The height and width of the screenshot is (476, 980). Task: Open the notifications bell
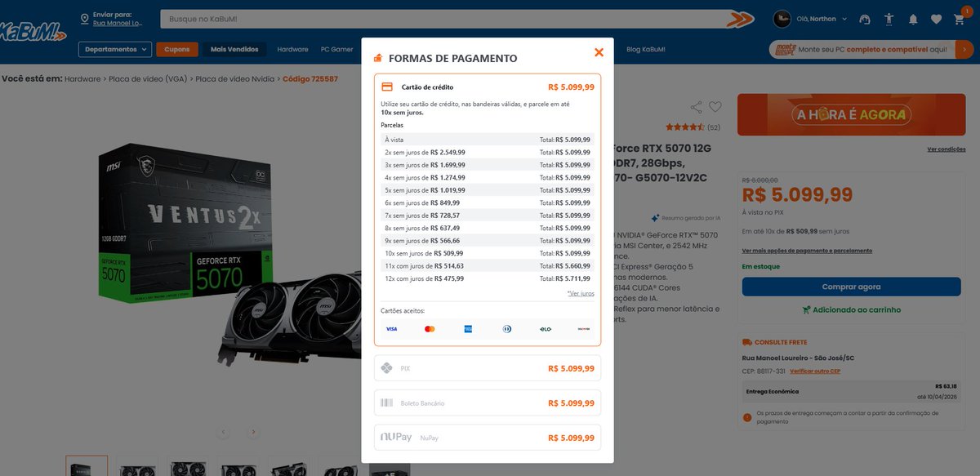pyautogui.click(x=913, y=19)
